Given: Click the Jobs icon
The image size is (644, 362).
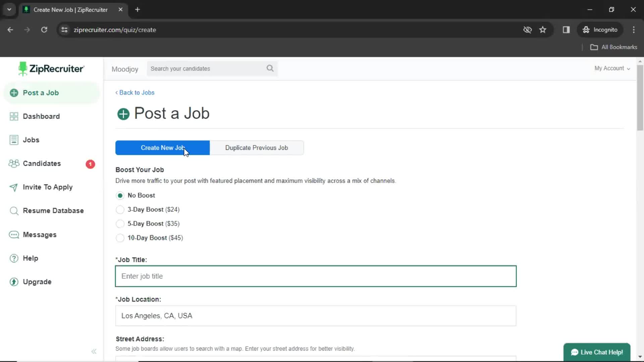Looking at the screenshot, I should tap(14, 140).
